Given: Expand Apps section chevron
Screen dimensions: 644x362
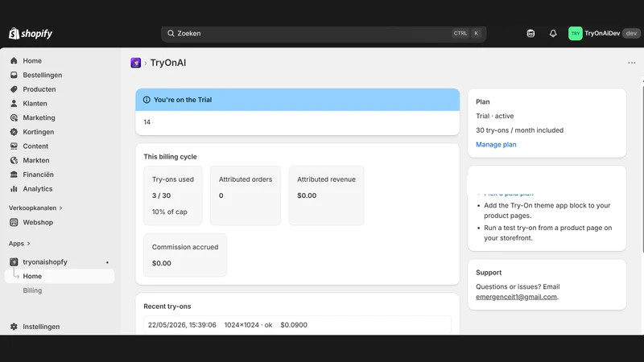Looking at the screenshot, I should (29, 244).
